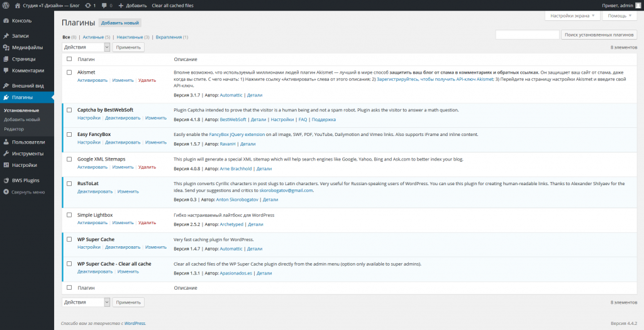Open Детали for Simple Lightbox

[x=255, y=225]
